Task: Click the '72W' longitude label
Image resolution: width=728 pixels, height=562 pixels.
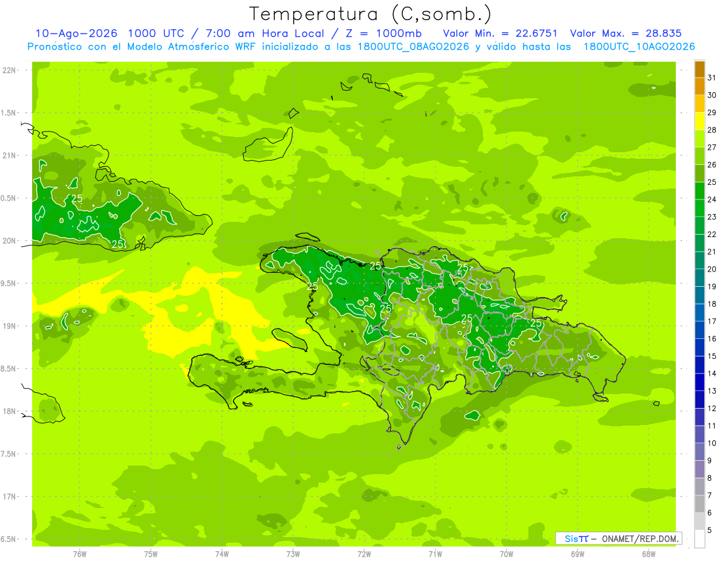Action: click(364, 554)
